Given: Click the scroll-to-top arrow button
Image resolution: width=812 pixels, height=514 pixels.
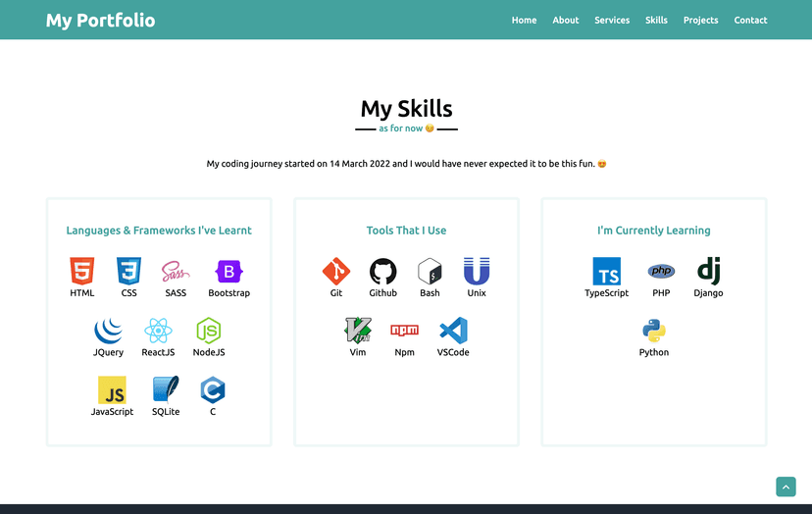Looking at the screenshot, I should (x=786, y=487).
